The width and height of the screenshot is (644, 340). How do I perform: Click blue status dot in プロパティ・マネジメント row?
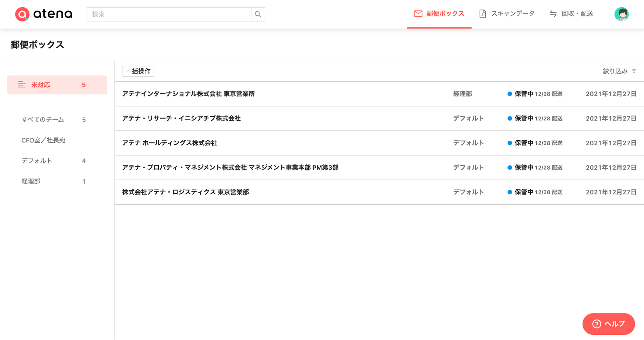(x=509, y=167)
